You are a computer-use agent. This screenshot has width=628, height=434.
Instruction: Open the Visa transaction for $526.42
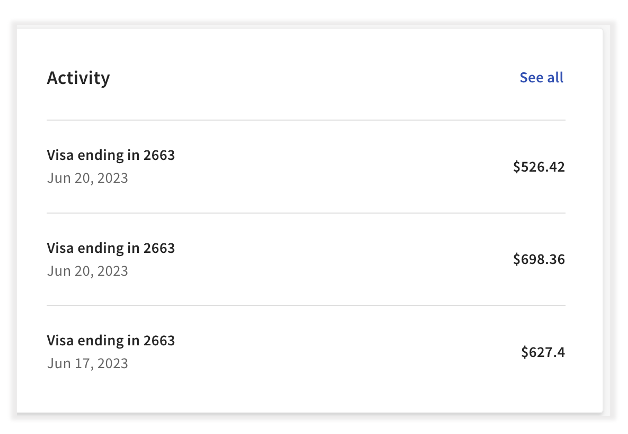(x=305, y=167)
